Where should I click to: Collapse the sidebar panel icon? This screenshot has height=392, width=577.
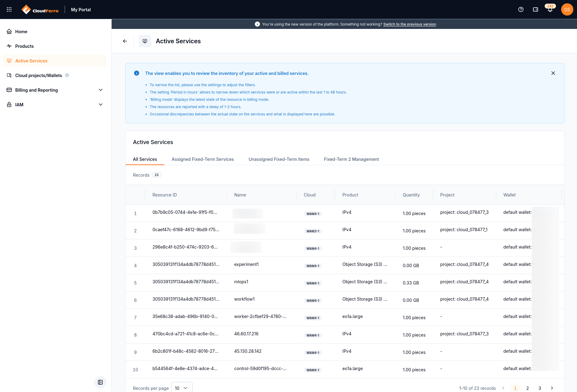100,382
